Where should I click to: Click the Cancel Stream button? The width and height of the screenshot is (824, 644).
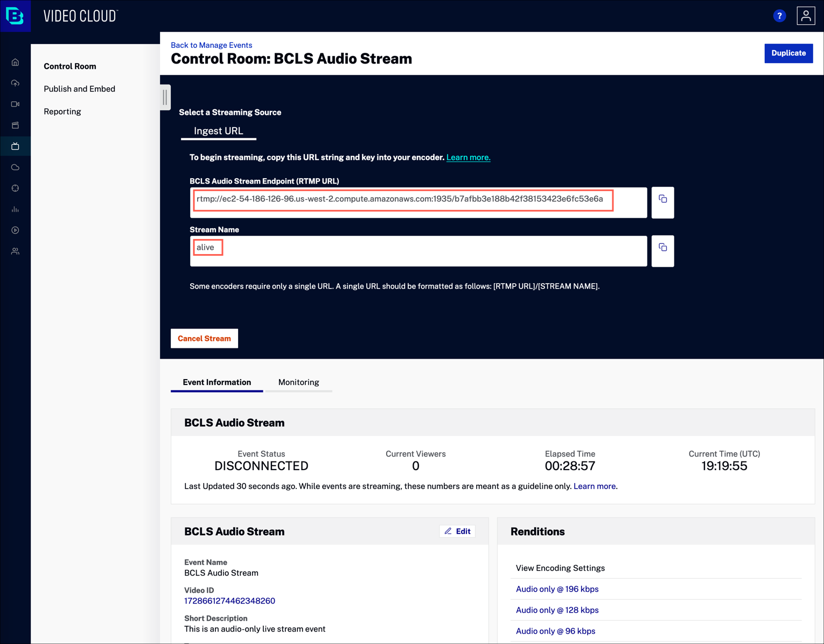(204, 339)
